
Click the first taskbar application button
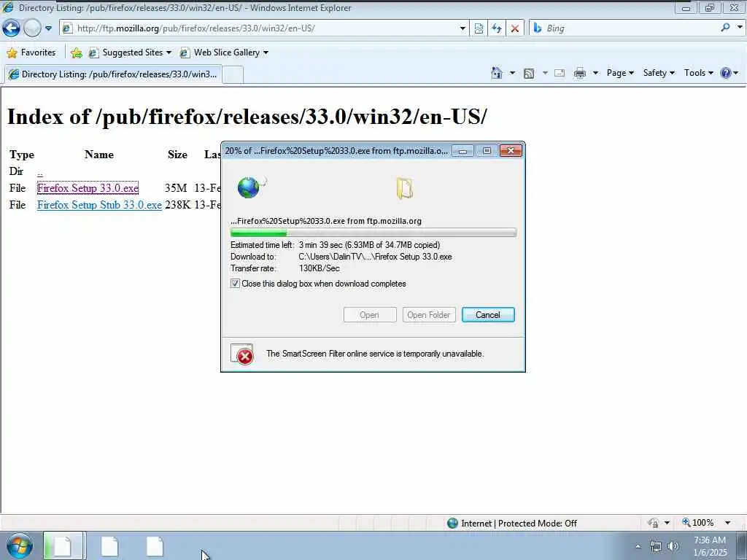click(63, 546)
